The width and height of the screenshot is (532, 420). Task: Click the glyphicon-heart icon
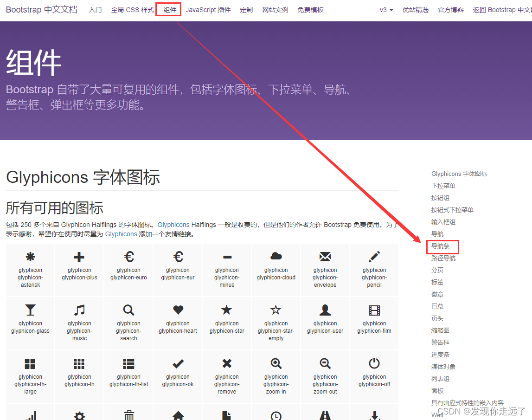tap(177, 310)
